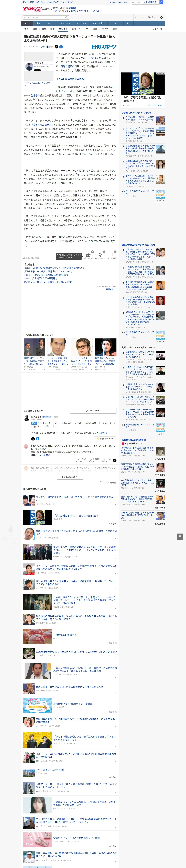The width and height of the screenshot is (186, 868).
Task: Share article on X via header icon
Action: click(56, 47)
